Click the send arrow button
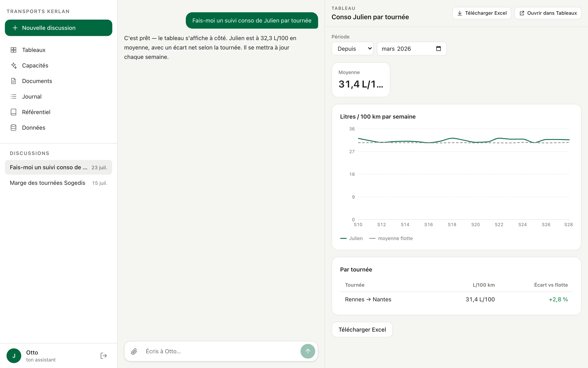Image resolution: width=588 pixels, height=368 pixels. 308,351
